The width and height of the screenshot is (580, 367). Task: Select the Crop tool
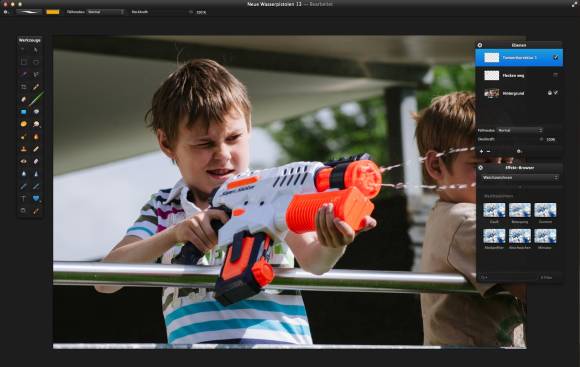pyautogui.click(x=23, y=87)
